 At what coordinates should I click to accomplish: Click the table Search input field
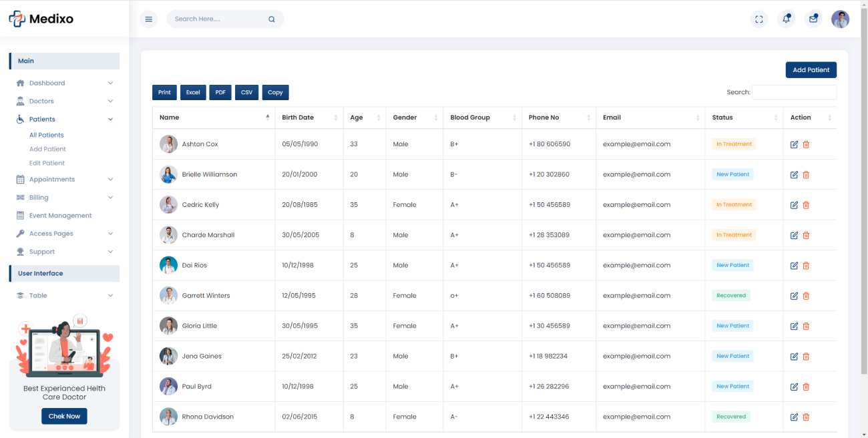794,92
